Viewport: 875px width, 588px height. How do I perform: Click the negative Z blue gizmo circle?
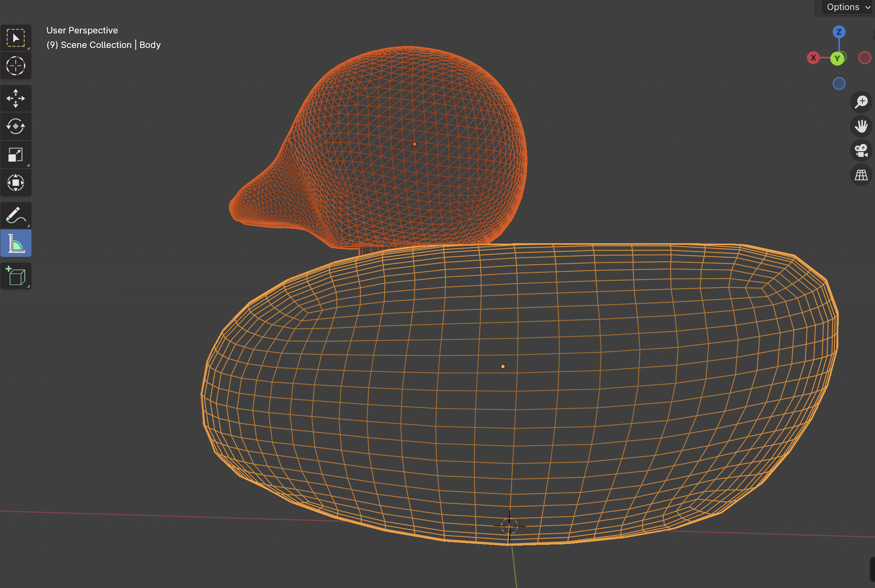839,83
